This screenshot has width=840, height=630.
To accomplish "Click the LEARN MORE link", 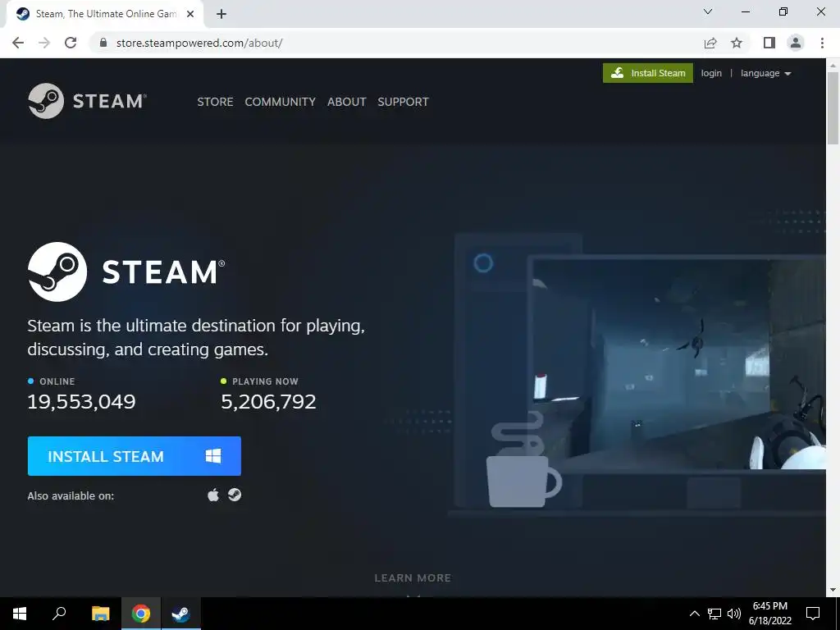I will (x=413, y=578).
